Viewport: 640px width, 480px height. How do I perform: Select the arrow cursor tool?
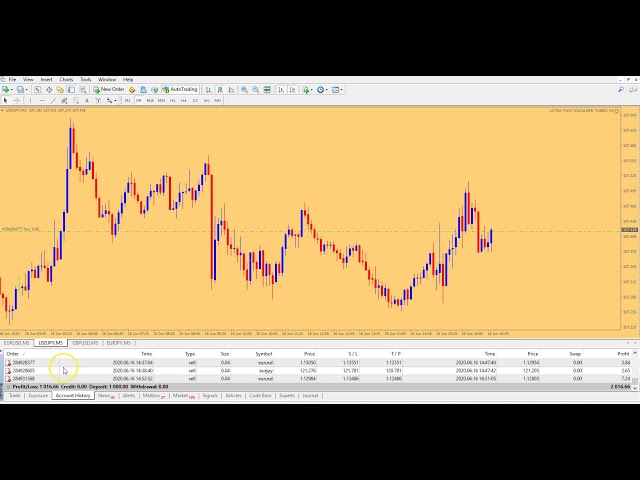pos(6,100)
